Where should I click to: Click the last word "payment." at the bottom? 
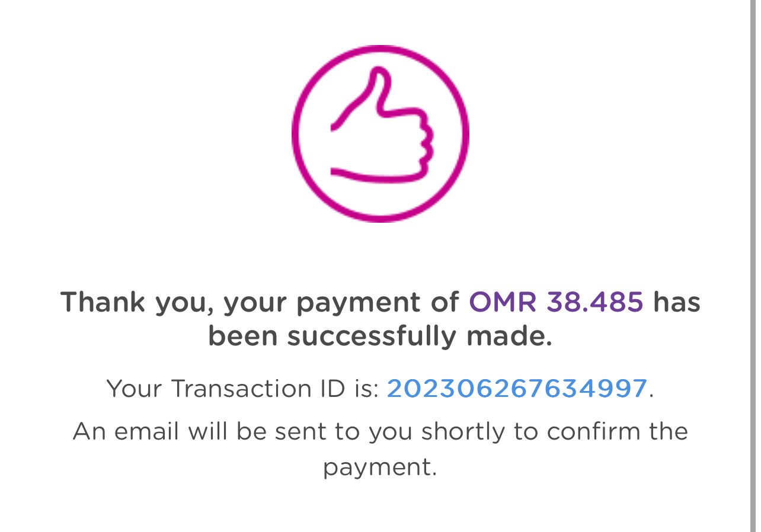tap(380, 467)
